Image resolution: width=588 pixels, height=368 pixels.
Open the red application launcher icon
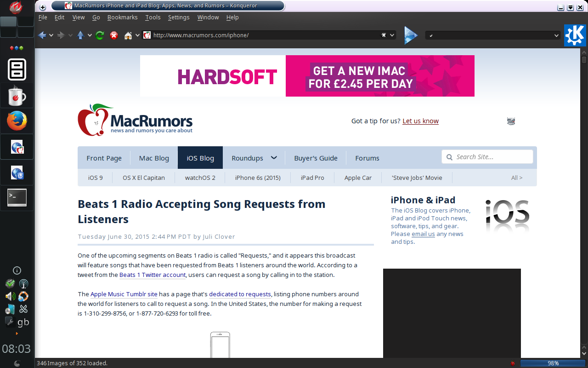tap(17, 7)
